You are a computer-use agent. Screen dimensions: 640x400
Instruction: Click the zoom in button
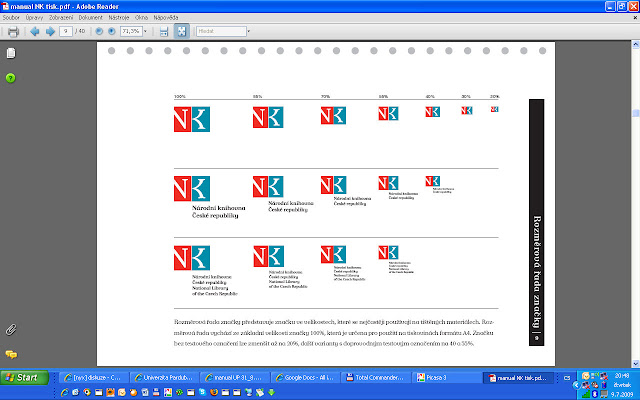coord(111,31)
